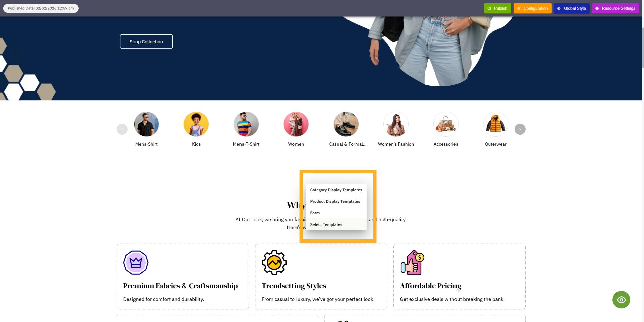Collapse back using the left carousel chevron
Screen dimensions: 644x322
(122, 129)
